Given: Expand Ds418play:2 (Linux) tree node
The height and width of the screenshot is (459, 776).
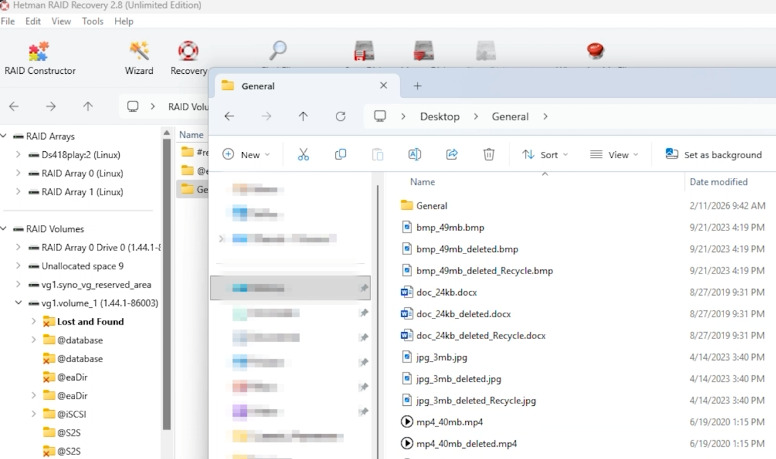Looking at the screenshot, I should [x=18, y=154].
